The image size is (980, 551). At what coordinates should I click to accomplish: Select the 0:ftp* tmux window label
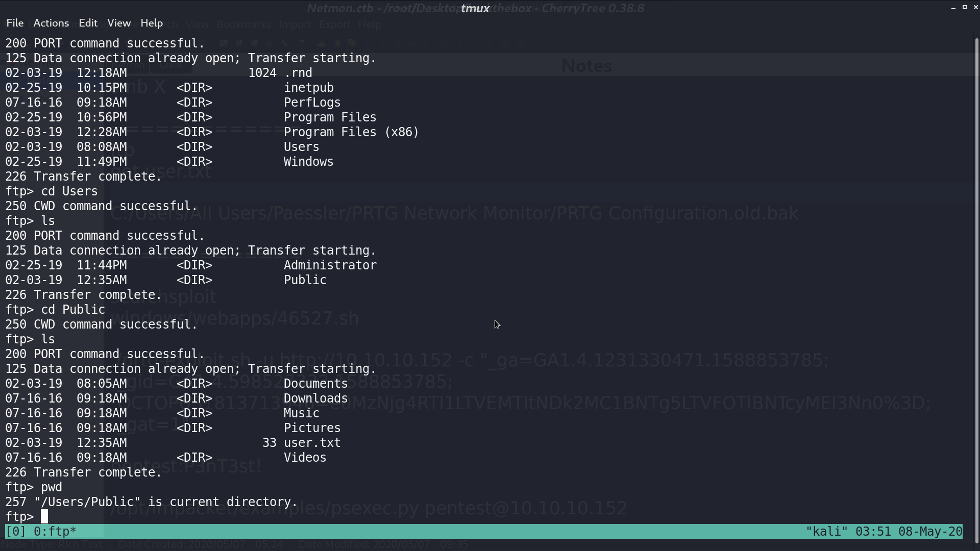(55, 532)
